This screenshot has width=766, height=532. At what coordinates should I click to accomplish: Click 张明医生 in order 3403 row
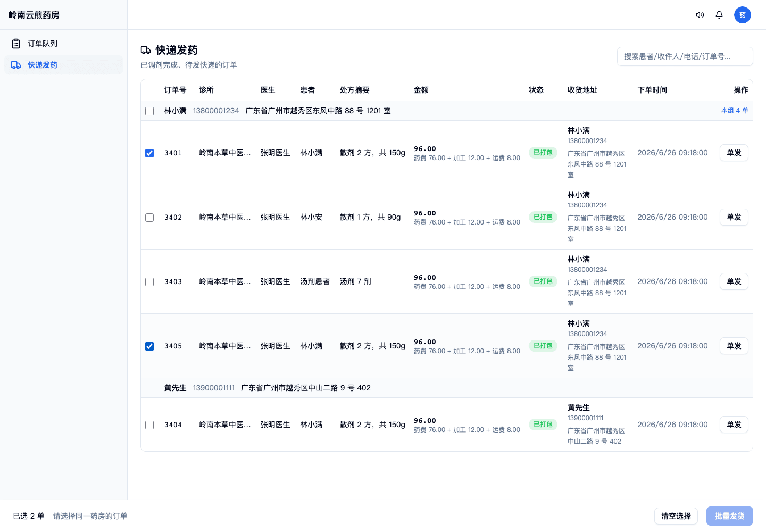pyautogui.click(x=275, y=281)
